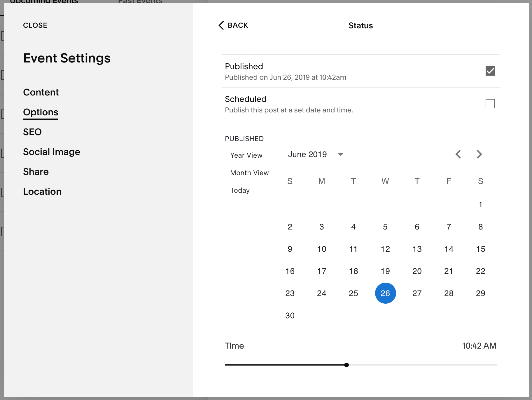
Task: Open the Location settings tab
Action: 42,192
